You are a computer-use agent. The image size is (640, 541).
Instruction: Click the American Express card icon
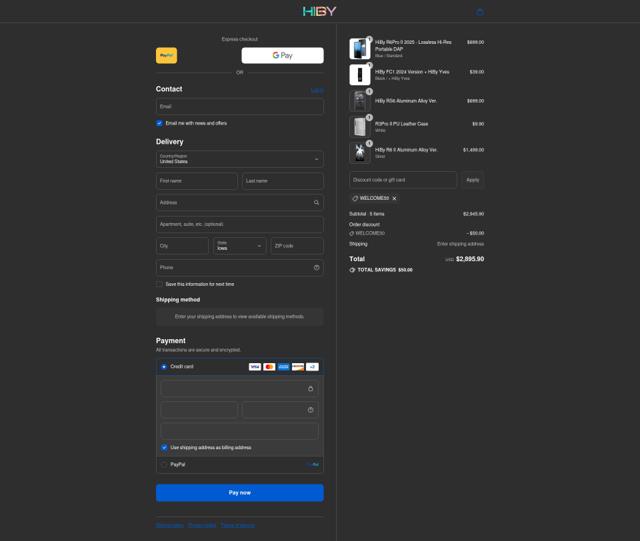(284, 367)
